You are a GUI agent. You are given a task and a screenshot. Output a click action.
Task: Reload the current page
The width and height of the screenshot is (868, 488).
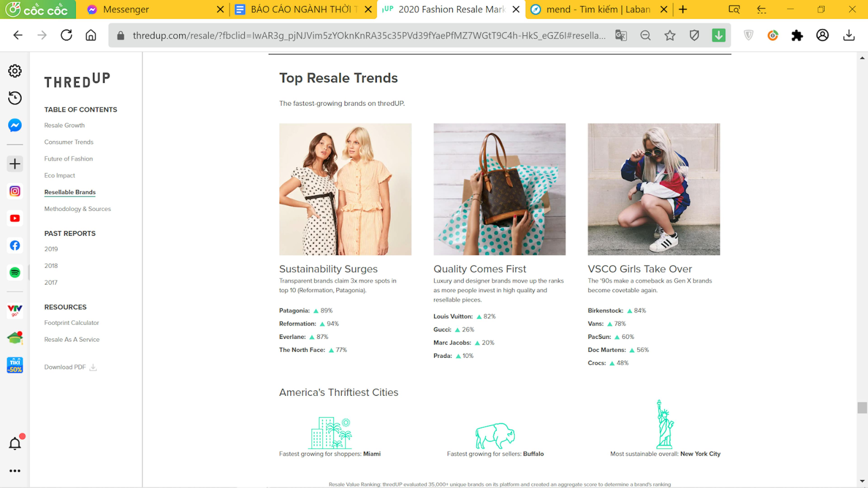pos(66,35)
